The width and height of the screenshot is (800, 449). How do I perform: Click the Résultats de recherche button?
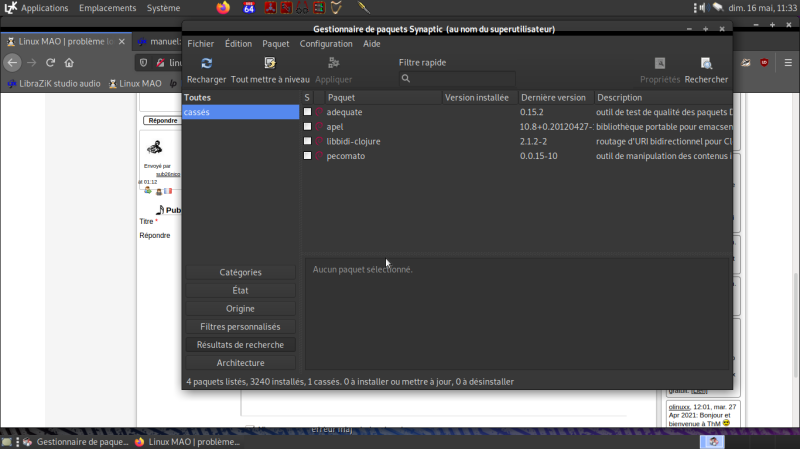(x=240, y=345)
